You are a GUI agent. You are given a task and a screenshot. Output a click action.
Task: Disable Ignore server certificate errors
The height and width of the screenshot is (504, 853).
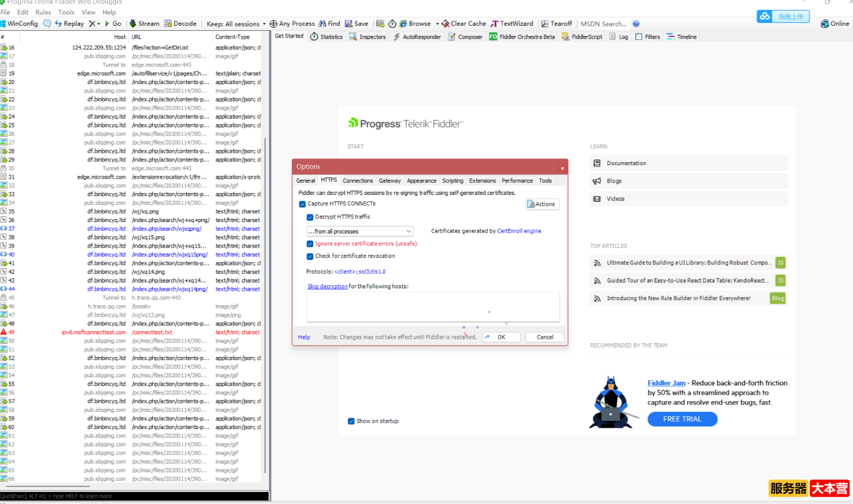coord(310,243)
